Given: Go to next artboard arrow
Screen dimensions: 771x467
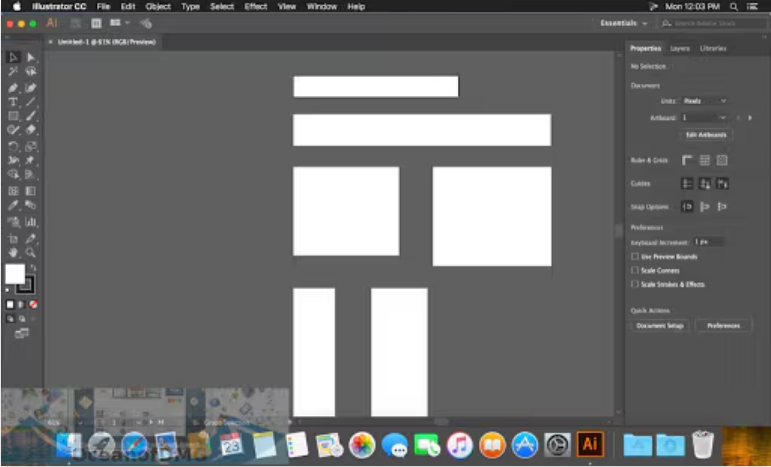Looking at the screenshot, I should 750,118.
